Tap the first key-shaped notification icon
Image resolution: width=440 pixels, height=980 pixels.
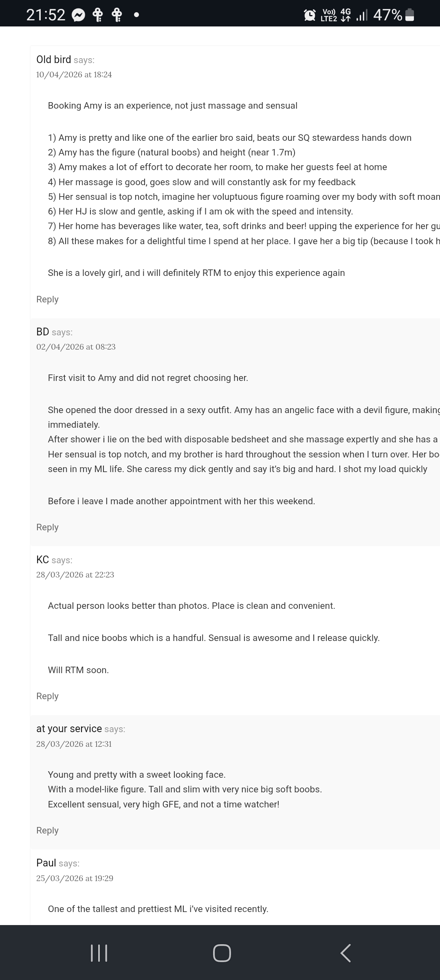tap(98, 15)
